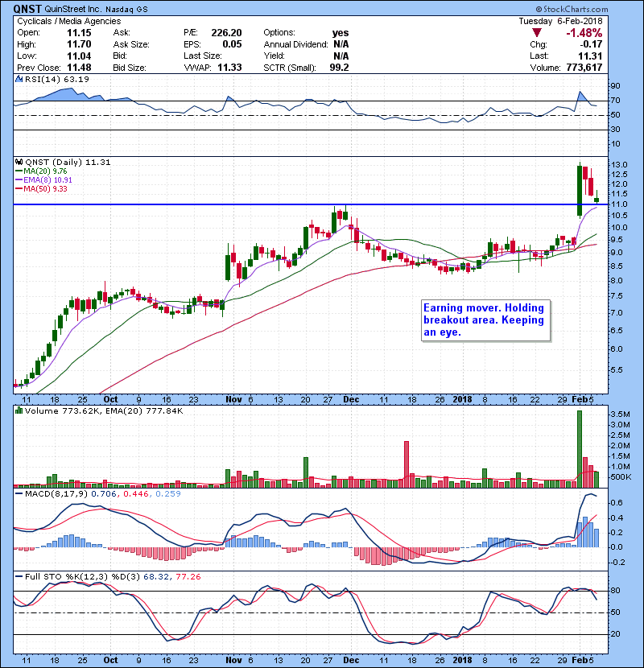Click the RSI(14) 63.19 indicator label
The image size is (644, 668).
[x=56, y=79]
